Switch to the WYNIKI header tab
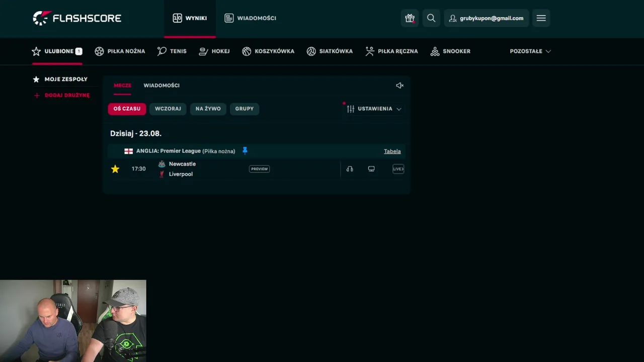644x362 pixels. (x=190, y=18)
